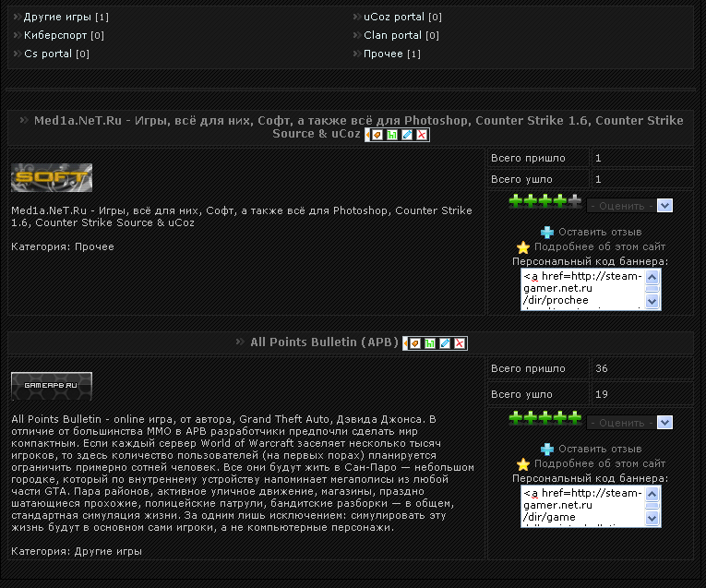Click the Категория: Прочее text

point(63,246)
